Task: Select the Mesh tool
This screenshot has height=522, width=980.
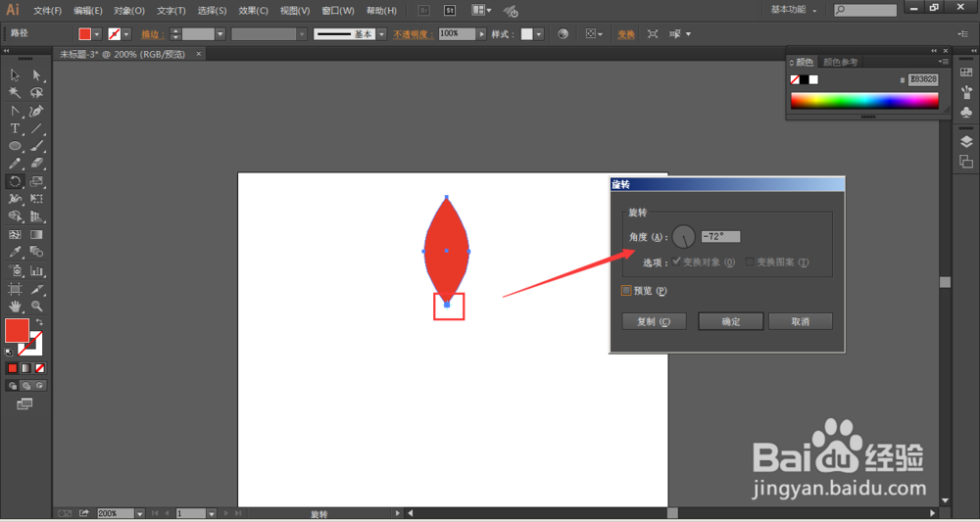Action: coord(15,235)
